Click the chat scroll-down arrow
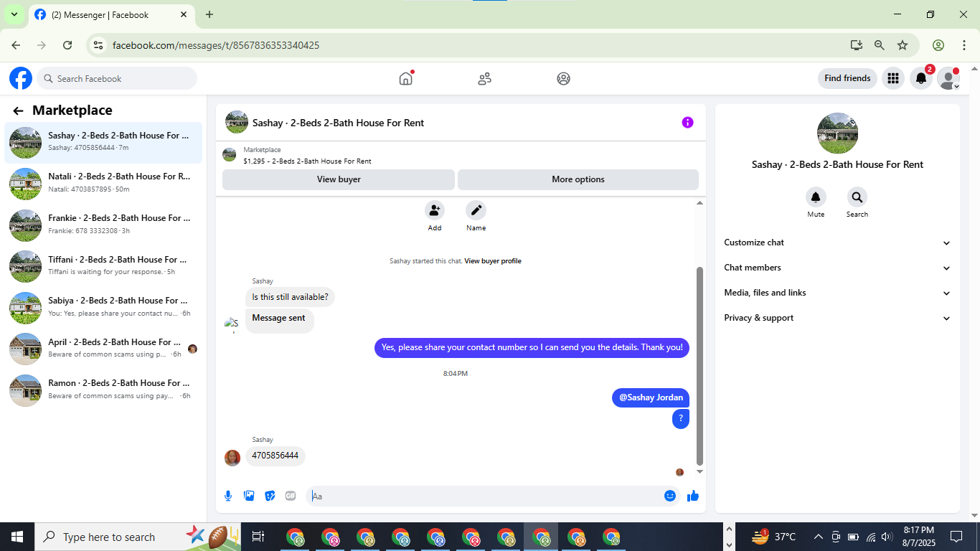The image size is (980, 551). point(700,471)
